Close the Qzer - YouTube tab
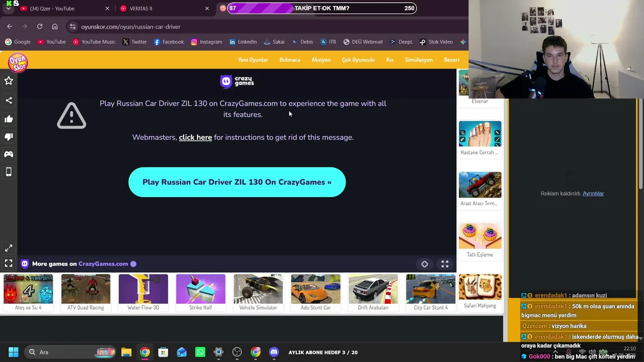Viewport: 644px width, 362px height. tap(107, 9)
